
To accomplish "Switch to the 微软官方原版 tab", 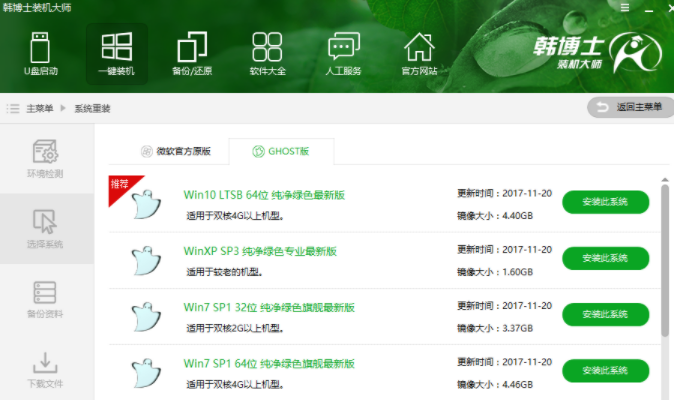I will point(176,151).
